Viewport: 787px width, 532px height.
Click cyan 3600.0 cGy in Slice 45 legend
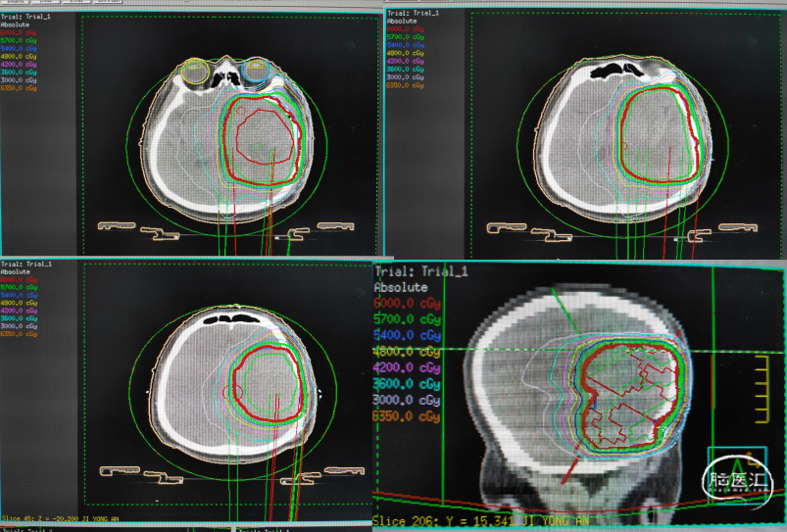19,318
